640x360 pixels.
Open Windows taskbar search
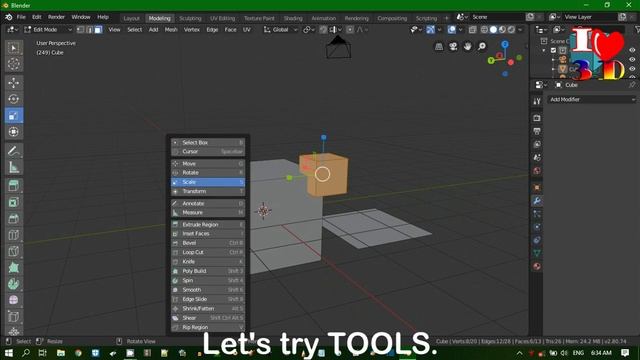click(x=26, y=353)
